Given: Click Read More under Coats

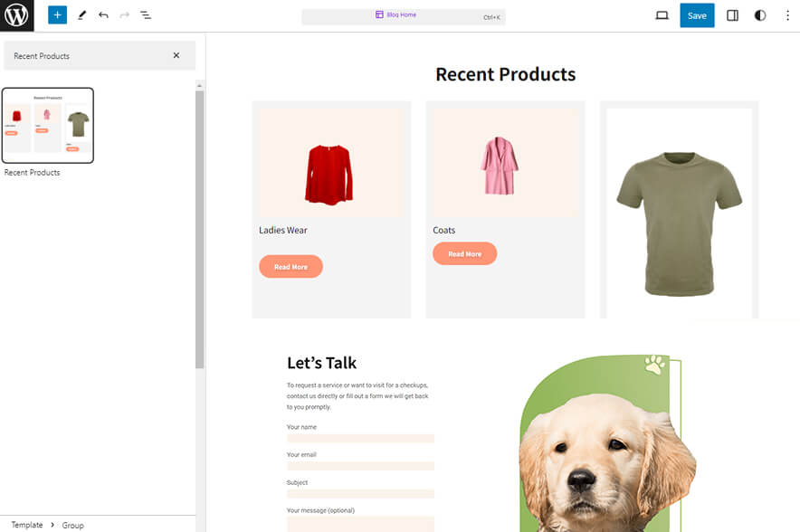Looking at the screenshot, I should [464, 253].
